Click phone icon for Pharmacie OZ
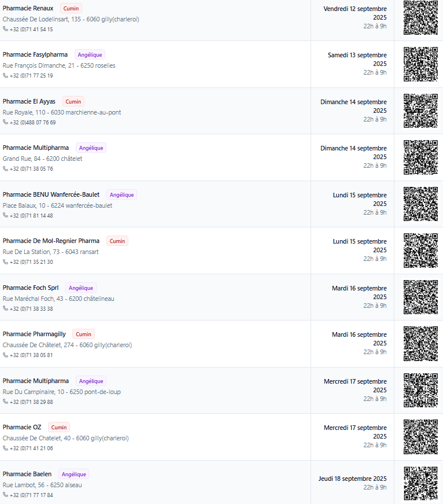The image size is (443, 504). click(x=6, y=448)
